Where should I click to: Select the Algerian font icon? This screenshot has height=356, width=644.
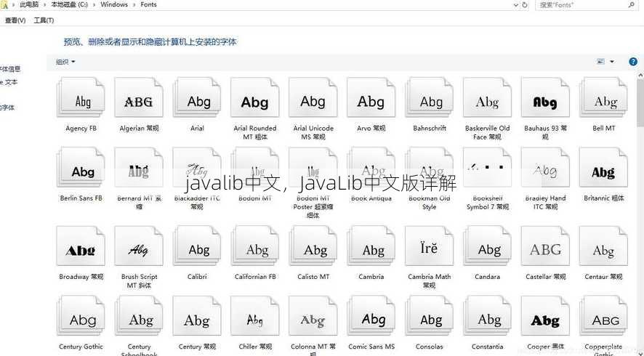tap(139, 98)
